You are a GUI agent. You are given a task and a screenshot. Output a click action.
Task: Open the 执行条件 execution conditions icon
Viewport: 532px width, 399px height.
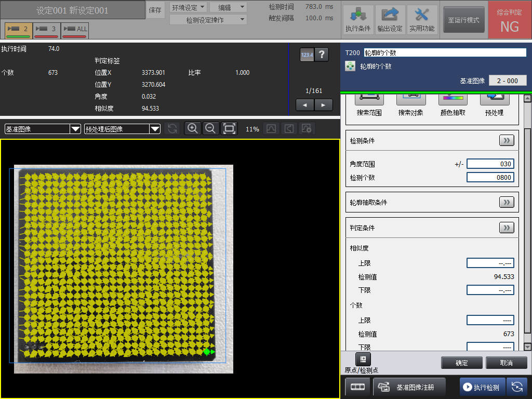(x=358, y=20)
